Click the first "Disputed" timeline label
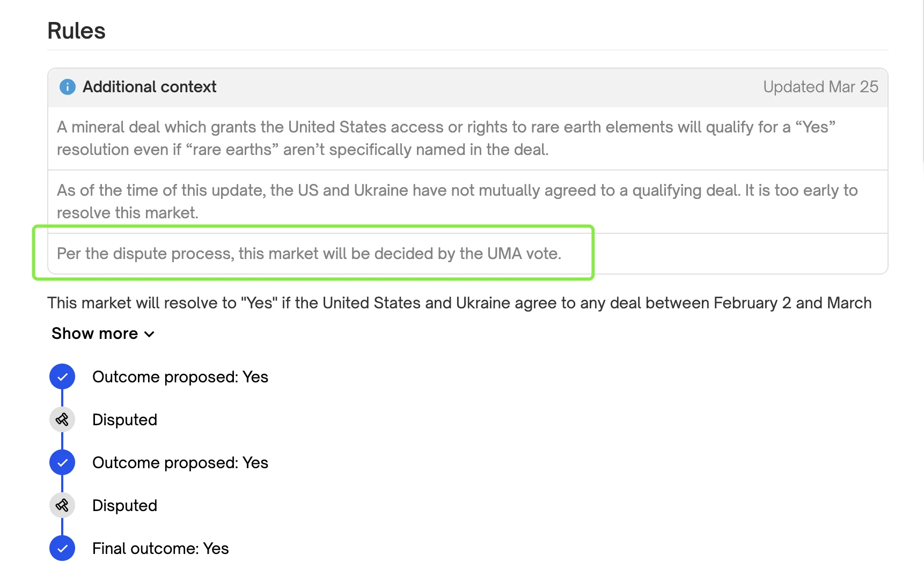The width and height of the screenshot is (924, 577). (x=124, y=420)
